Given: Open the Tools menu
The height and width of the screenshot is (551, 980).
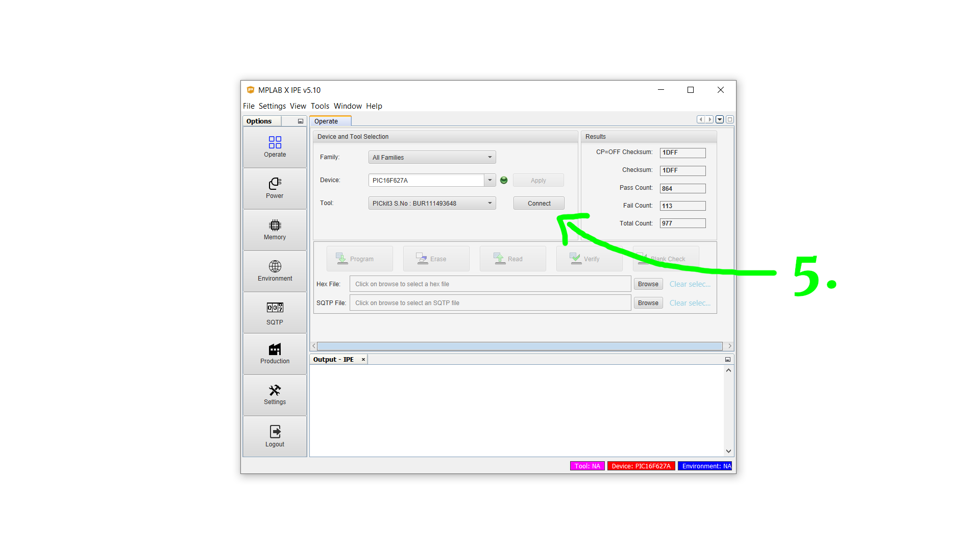Looking at the screenshot, I should [320, 106].
